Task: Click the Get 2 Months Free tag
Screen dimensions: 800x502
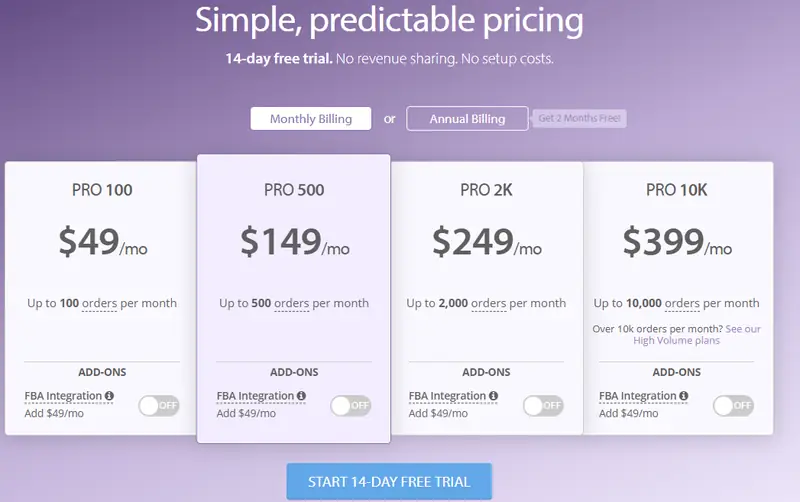Action: [579, 118]
